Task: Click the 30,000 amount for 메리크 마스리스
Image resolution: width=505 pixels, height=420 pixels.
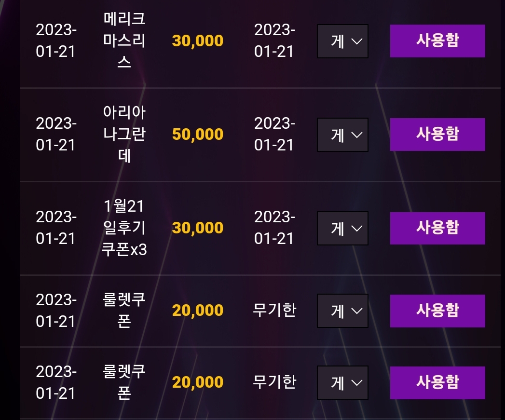Action: [197, 41]
